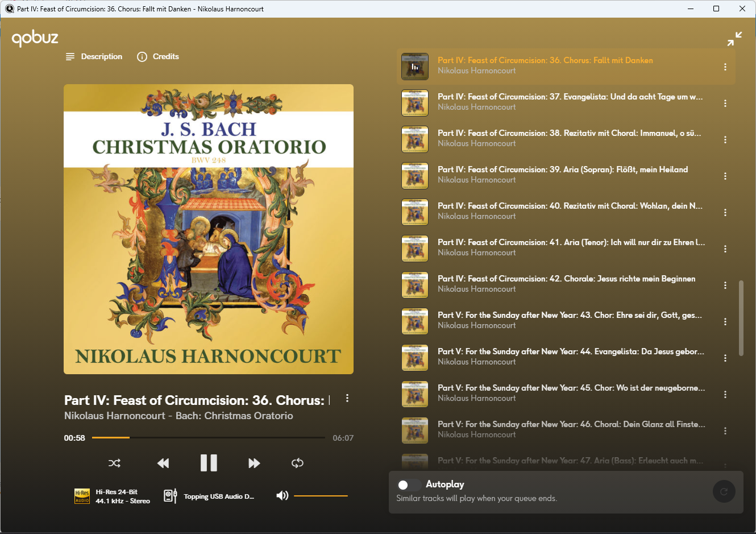Viewport: 756px width, 534px height.
Task: Open the Hi-Res 24-Bit 44.1 kHz quality setting
Action: (x=123, y=496)
